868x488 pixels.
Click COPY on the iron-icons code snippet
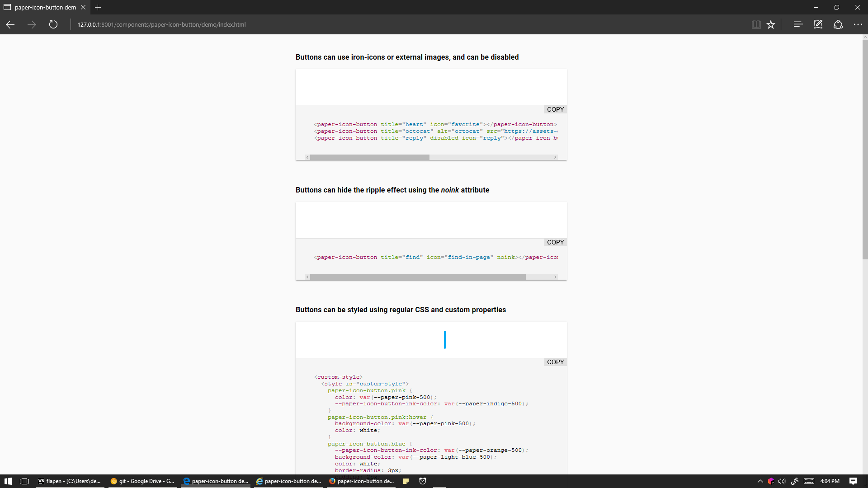coord(555,109)
